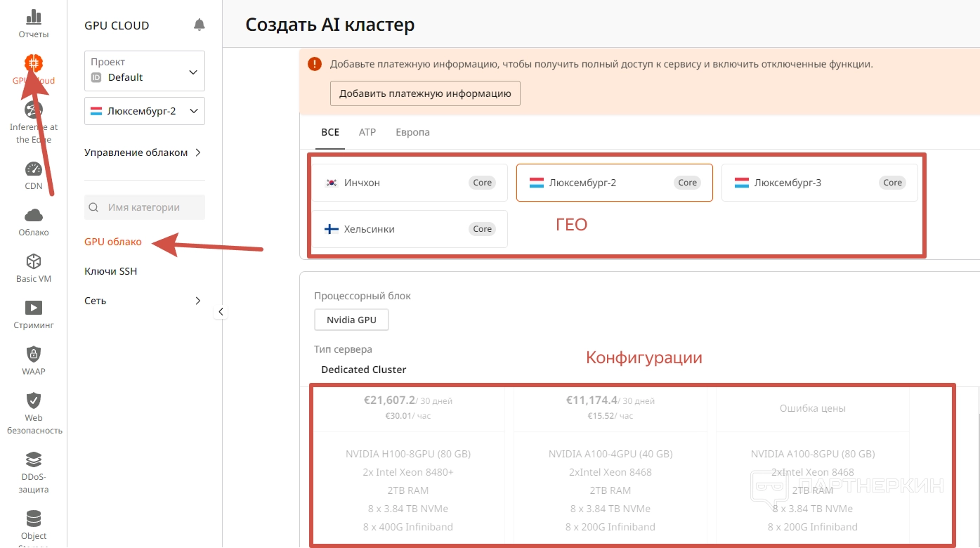Screen dimensions: 980x548
Task: Switch to the Европа tab
Action: tap(412, 132)
